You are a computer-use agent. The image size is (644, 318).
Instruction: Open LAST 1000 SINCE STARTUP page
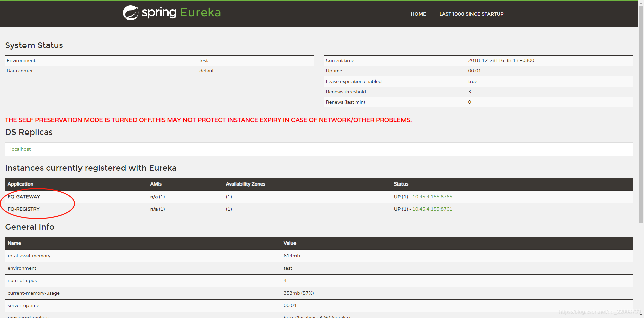click(471, 14)
